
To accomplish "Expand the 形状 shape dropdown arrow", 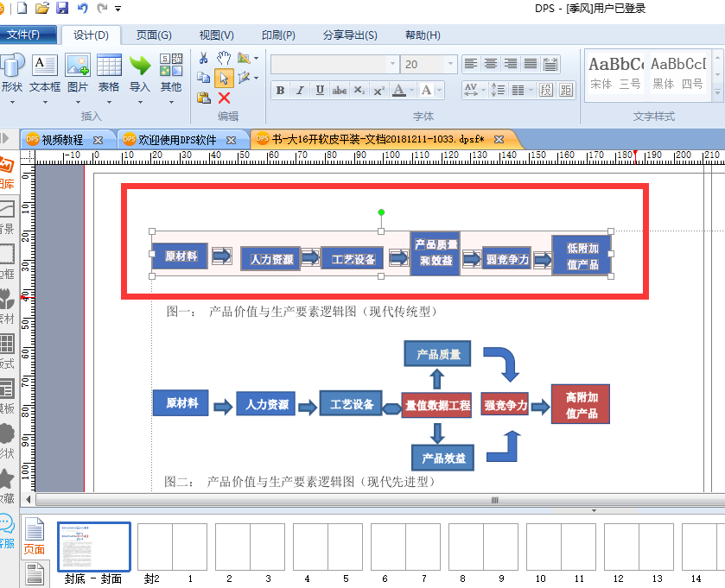I will [x=12, y=103].
